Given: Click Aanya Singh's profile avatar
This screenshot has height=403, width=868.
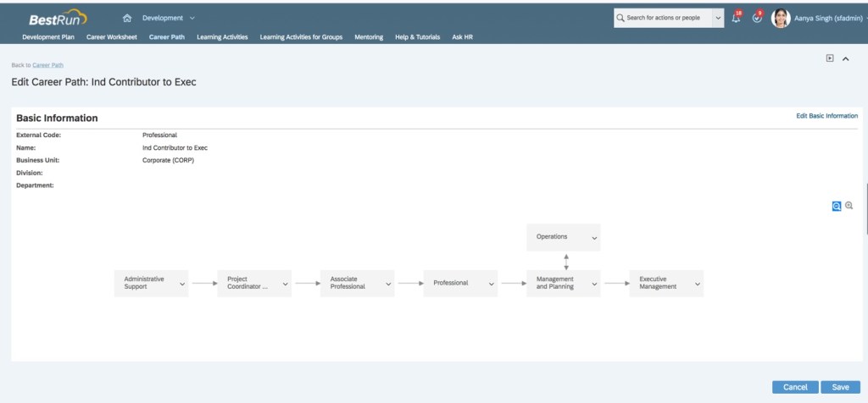Looking at the screenshot, I should click(x=781, y=18).
